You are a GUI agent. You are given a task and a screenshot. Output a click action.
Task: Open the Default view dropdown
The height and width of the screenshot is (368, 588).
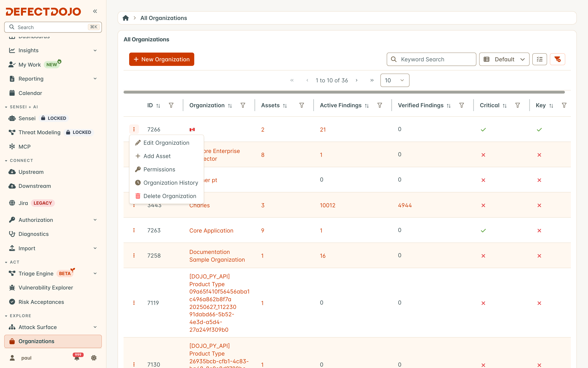point(504,59)
